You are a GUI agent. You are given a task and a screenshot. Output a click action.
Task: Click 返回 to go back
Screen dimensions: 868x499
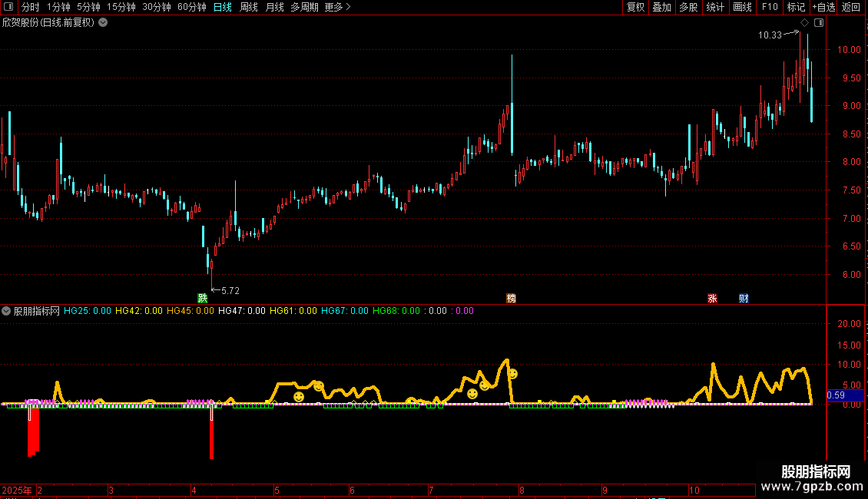coord(851,7)
